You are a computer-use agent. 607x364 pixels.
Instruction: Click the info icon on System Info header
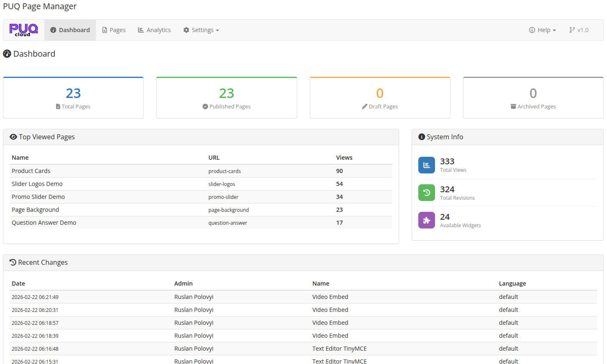point(422,137)
